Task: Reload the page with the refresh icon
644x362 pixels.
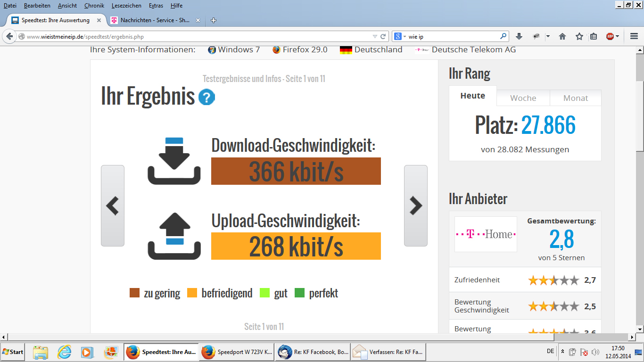Action: (x=383, y=36)
